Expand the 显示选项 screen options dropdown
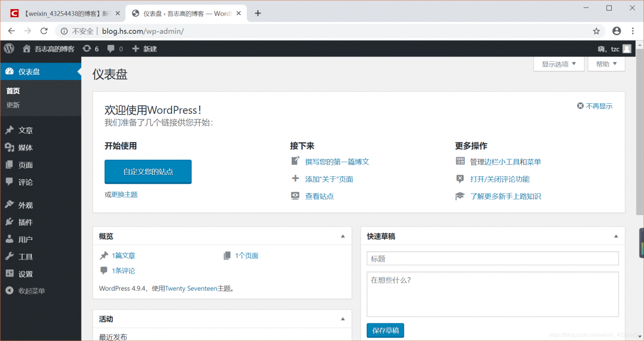This screenshot has height=341, width=644. (x=559, y=64)
